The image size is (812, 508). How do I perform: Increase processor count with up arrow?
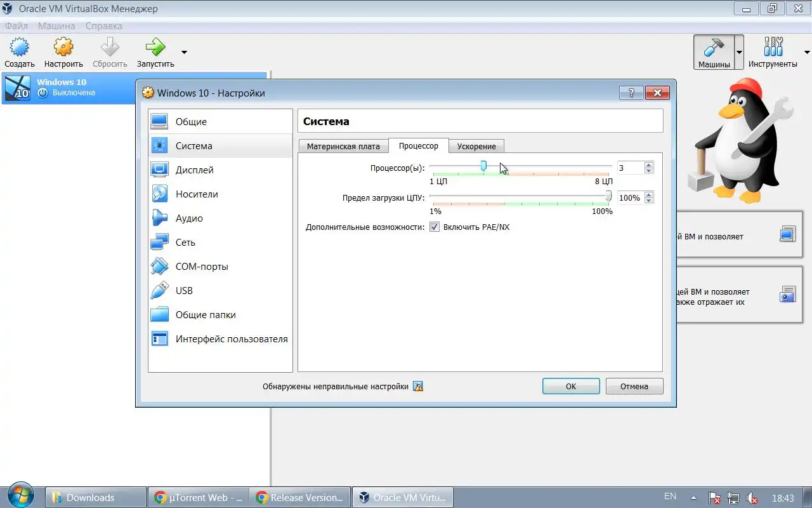pos(648,164)
